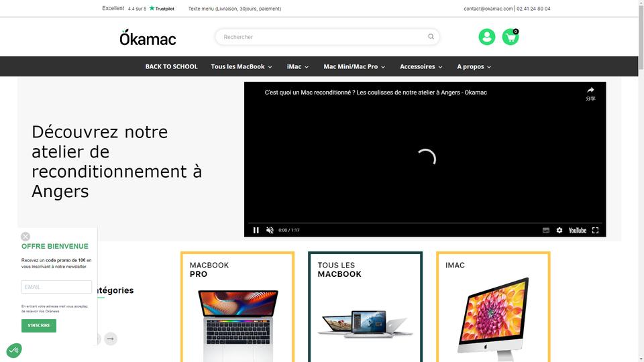The image size is (644, 362).
Task: Click the search magnifier icon
Action: pyautogui.click(x=431, y=36)
